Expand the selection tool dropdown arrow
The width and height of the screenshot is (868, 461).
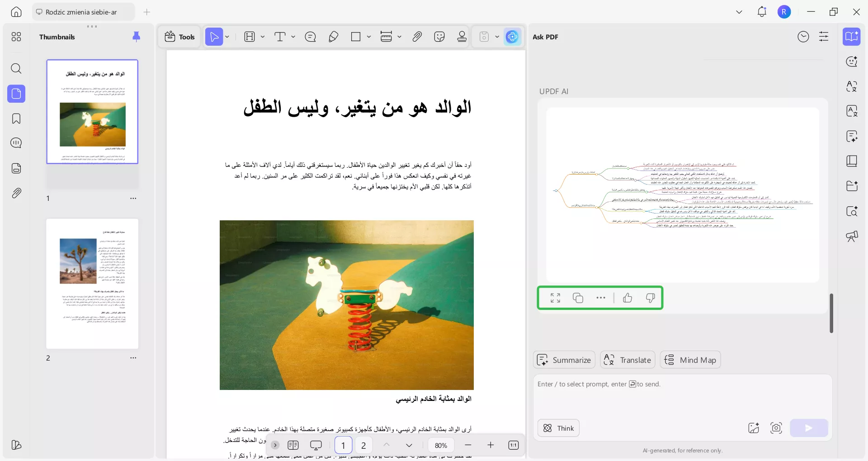pos(227,37)
